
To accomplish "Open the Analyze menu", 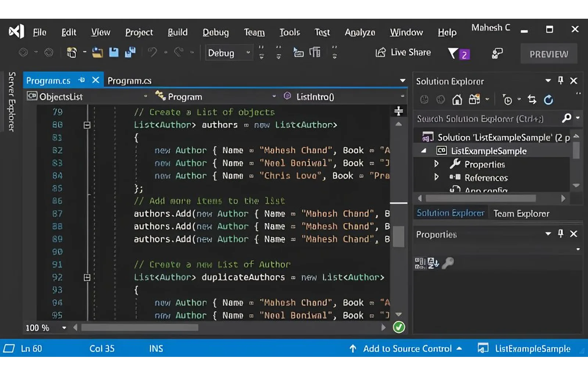I will point(360,32).
